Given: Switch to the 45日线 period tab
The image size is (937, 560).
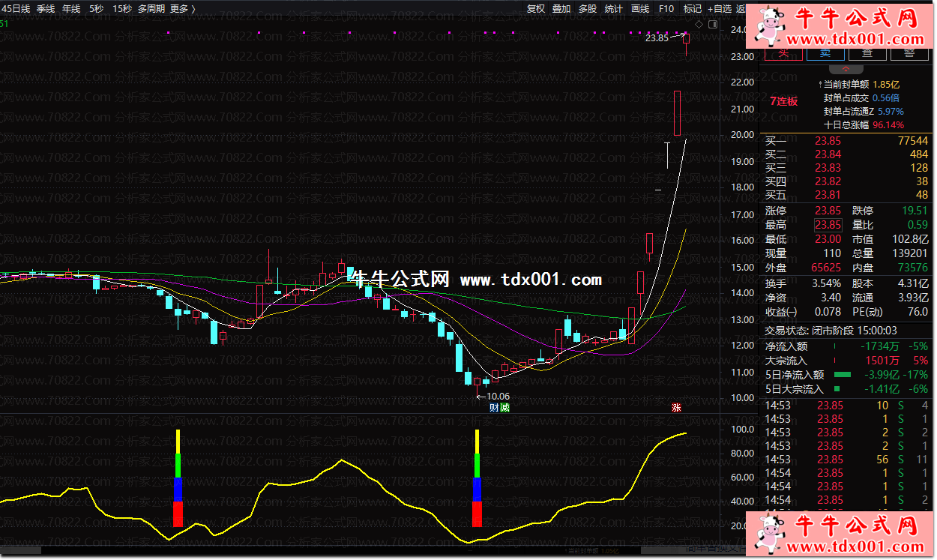Looking at the screenshot, I should point(15,9).
